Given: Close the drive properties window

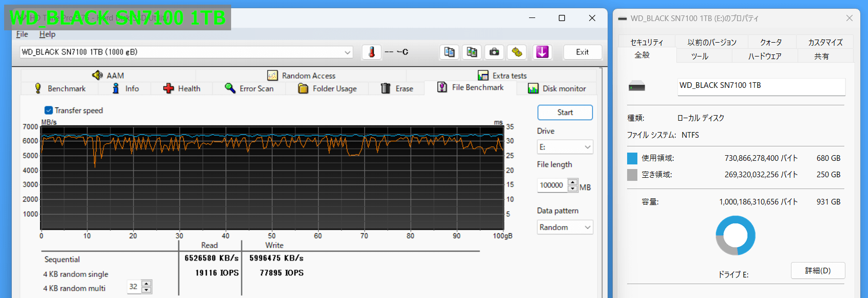Looking at the screenshot, I should click(850, 18).
